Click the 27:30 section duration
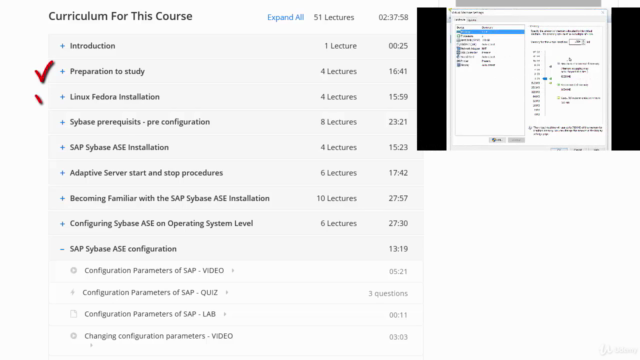 click(x=398, y=224)
